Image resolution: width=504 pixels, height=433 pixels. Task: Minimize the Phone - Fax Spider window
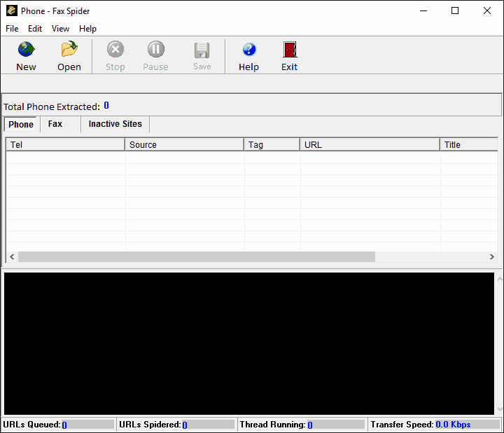pos(423,11)
